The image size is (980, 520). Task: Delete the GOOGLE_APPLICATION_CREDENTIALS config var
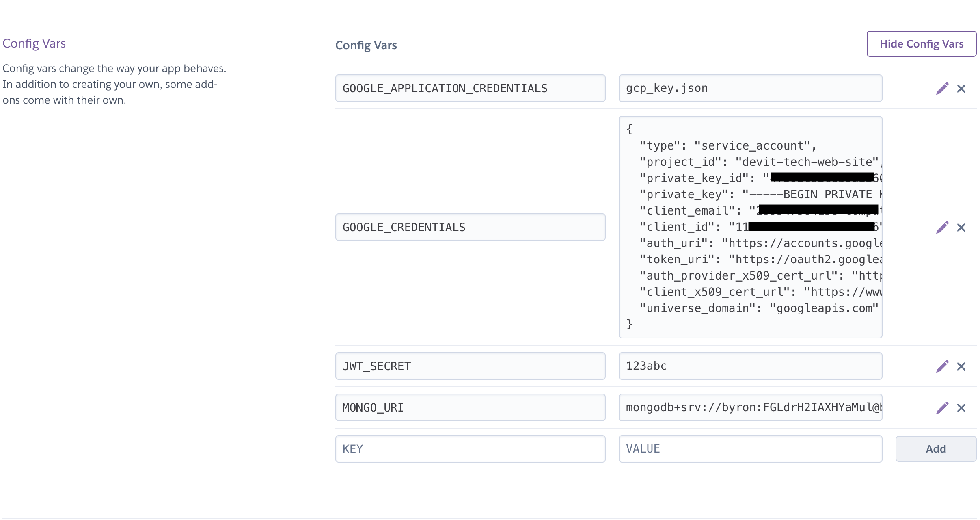[x=961, y=88]
